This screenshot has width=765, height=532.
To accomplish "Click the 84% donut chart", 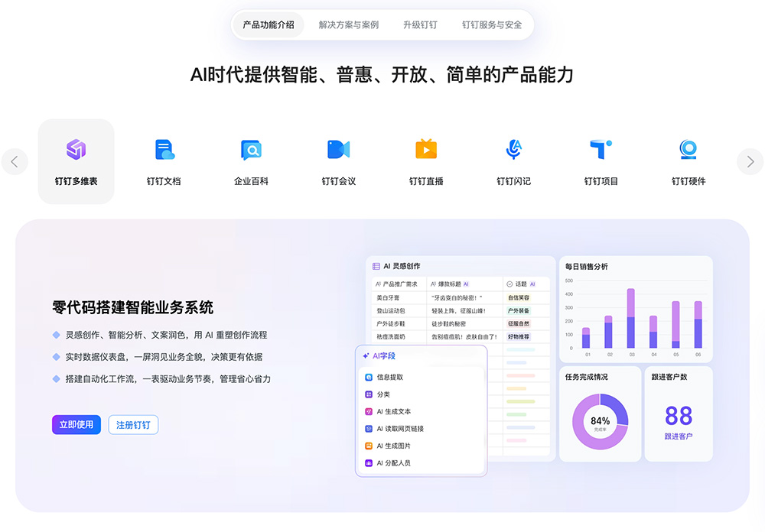I will (x=600, y=422).
